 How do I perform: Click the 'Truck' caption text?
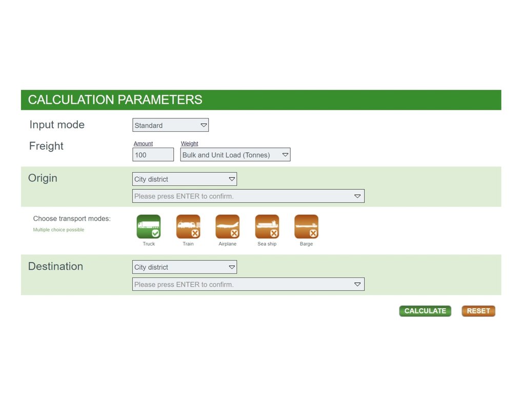pos(149,244)
